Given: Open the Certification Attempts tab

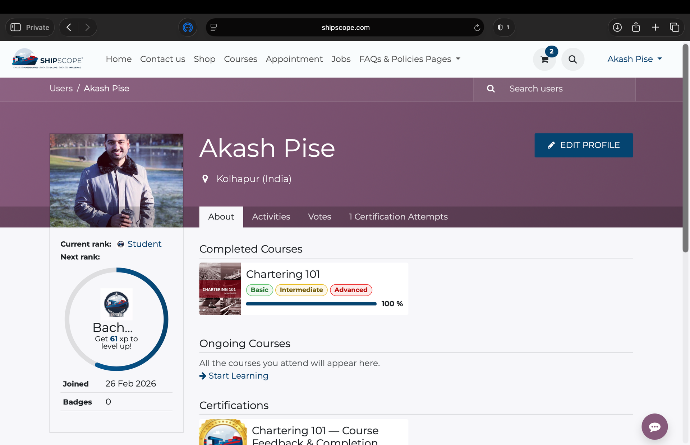Looking at the screenshot, I should [398, 217].
